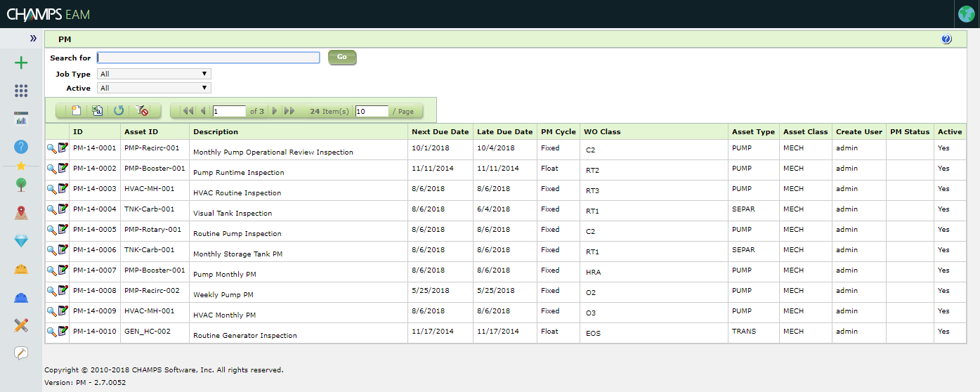Screen dimensions: 980x392
Task: Open the dashboard chart icon in sidebar
Action: point(21,118)
